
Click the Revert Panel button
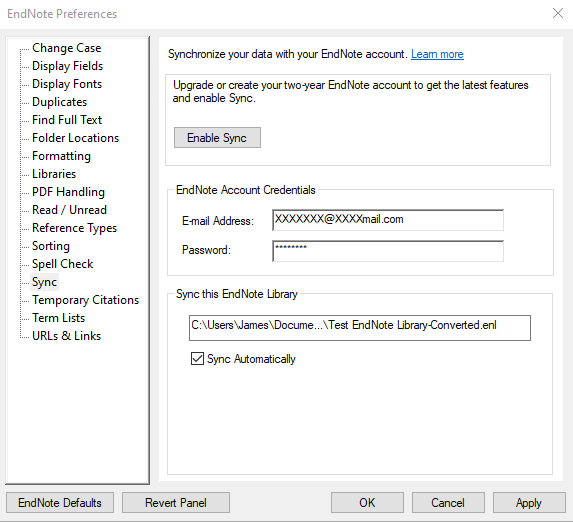(176, 503)
